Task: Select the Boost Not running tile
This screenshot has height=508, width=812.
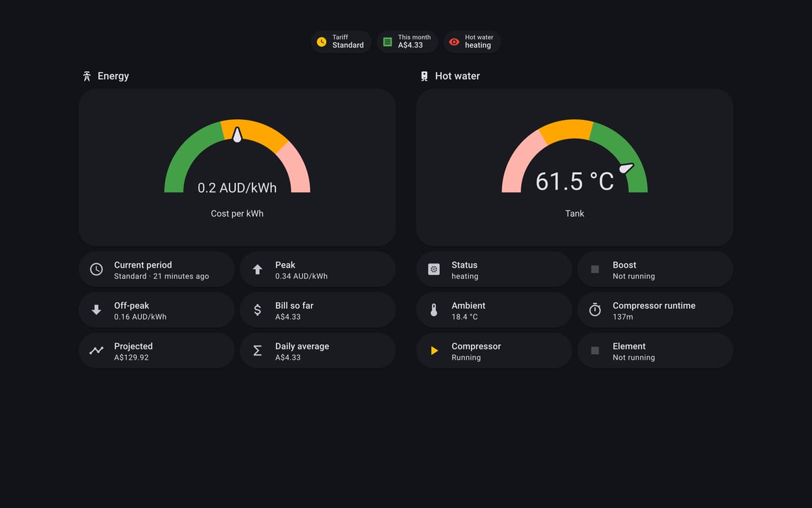Action: pyautogui.click(x=655, y=270)
